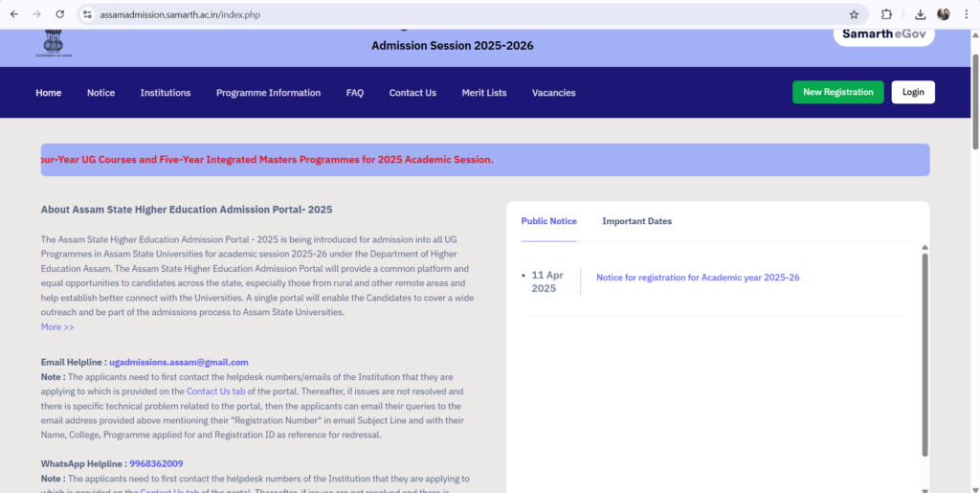
Task: Click the About Assam State Higher Education heading
Action: click(x=187, y=210)
